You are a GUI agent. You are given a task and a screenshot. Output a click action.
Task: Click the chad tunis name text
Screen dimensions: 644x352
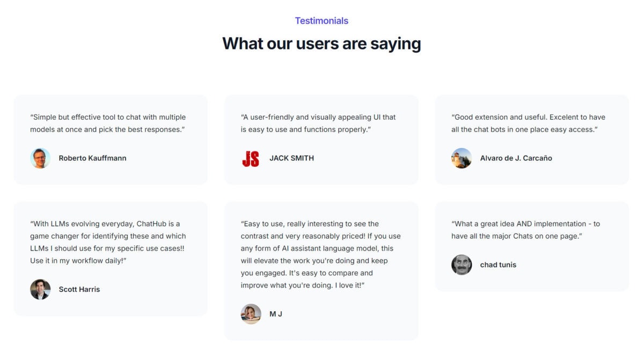(x=498, y=265)
